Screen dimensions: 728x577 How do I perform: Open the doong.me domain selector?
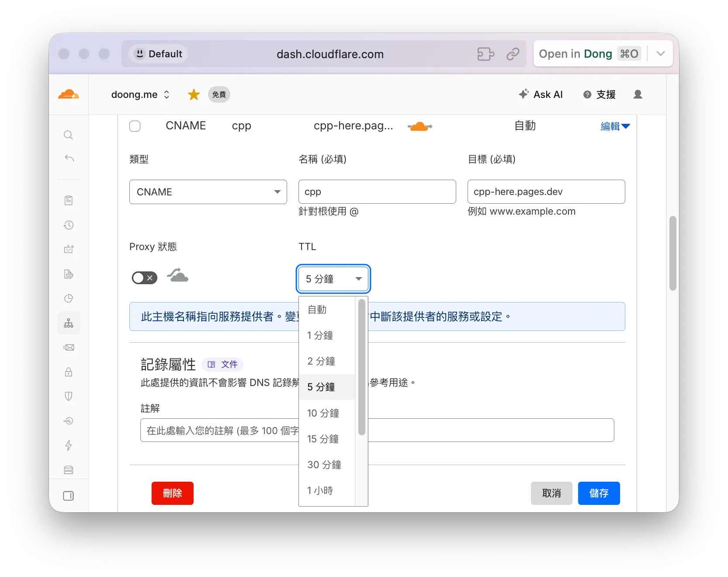pos(140,94)
